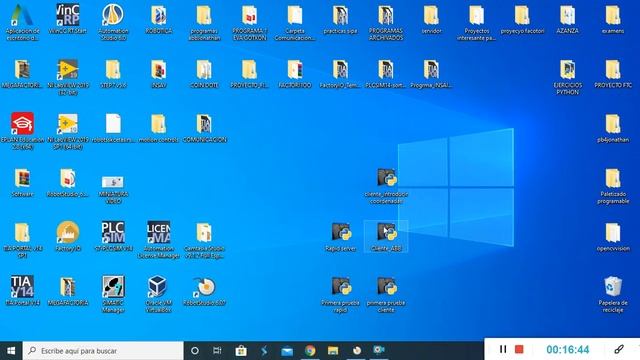The height and width of the screenshot is (360, 640).
Task: Open the practicas sipa folder
Action: coord(340,19)
